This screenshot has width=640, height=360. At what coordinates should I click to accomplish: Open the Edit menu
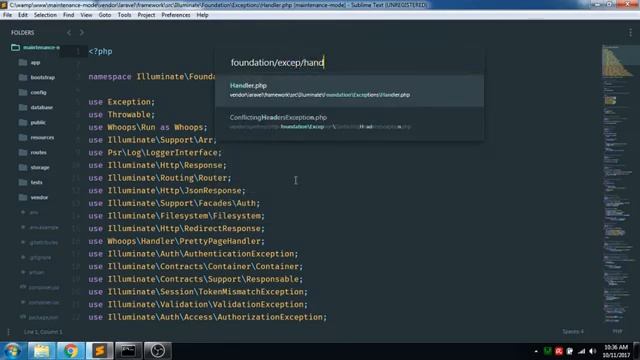(x=22, y=15)
